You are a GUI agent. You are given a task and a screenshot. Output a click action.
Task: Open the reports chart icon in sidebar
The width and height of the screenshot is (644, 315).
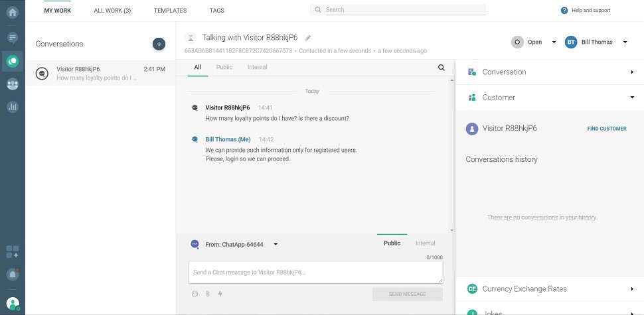pyautogui.click(x=13, y=106)
